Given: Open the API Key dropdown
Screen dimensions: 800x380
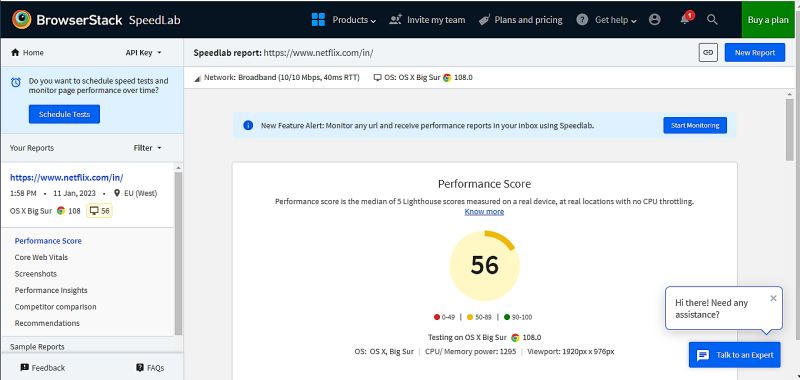Looking at the screenshot, I should (x=143, y=53).
